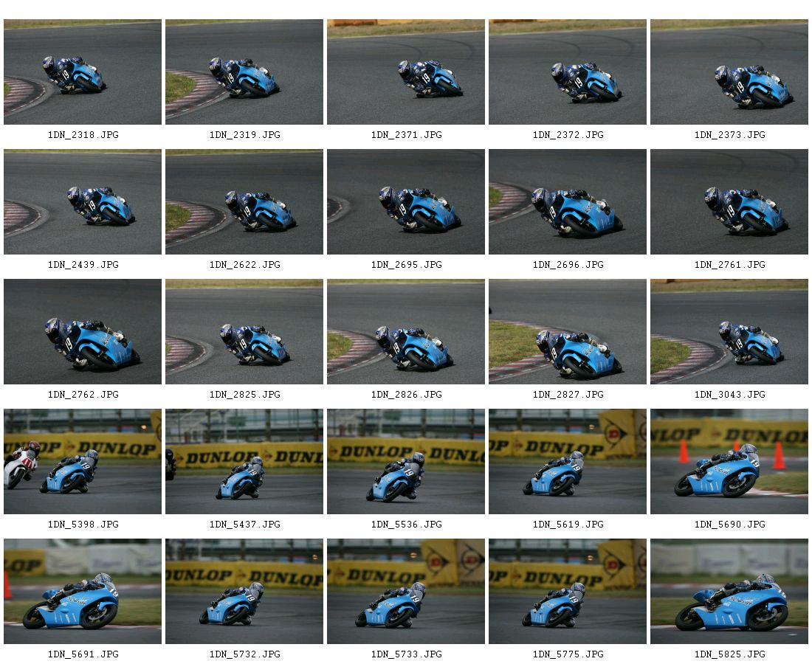Select the 1DN_5825.JPG photo

pos(729,592)
